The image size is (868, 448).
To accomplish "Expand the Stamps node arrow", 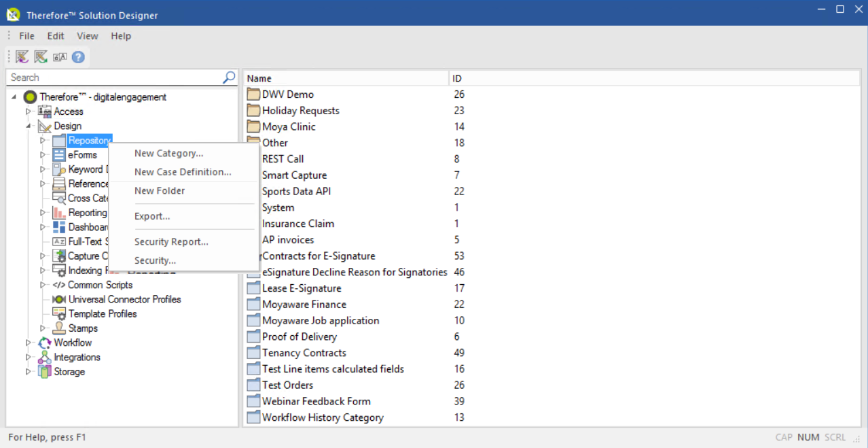I will click(43, 328).
